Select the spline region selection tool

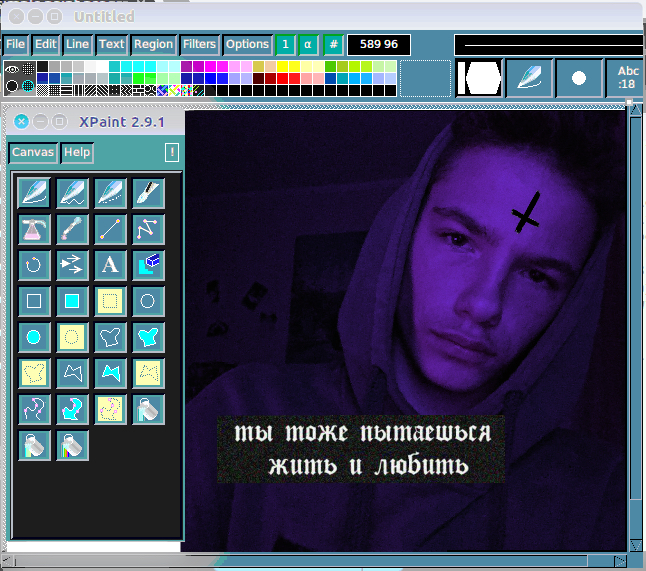tap(110, 410)
